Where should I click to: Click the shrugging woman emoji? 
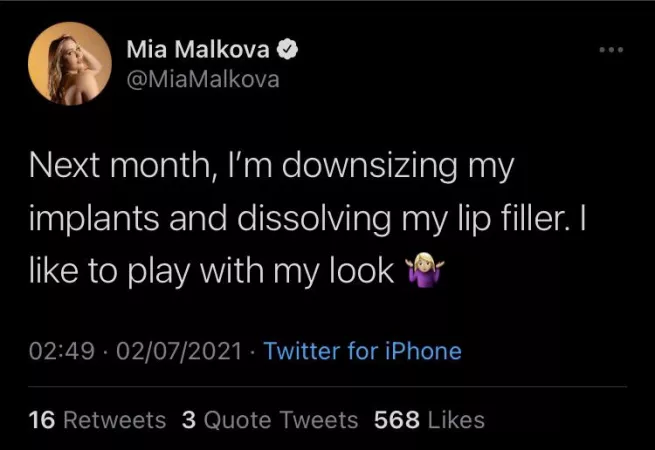click(423, 272)
